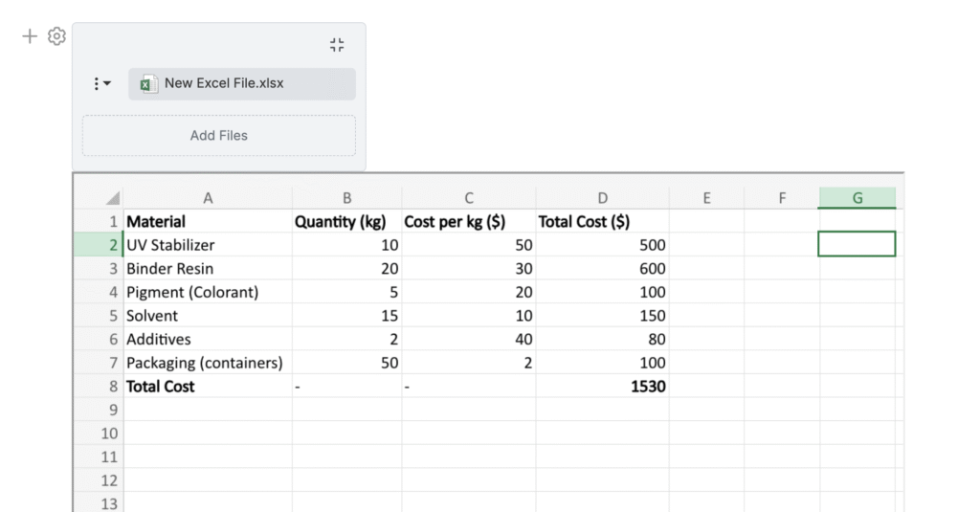Click the Add Files button
980x512 pixels.
coord(218,136)
